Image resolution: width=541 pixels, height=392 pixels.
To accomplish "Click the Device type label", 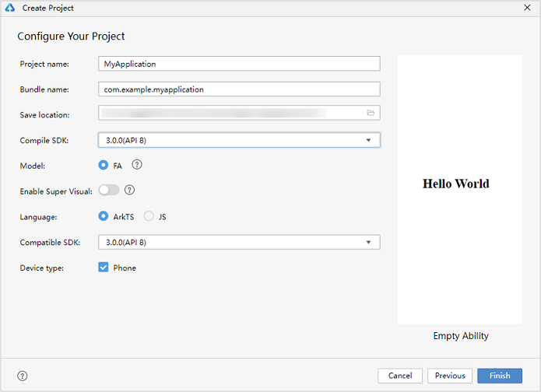I will (42, 268).
